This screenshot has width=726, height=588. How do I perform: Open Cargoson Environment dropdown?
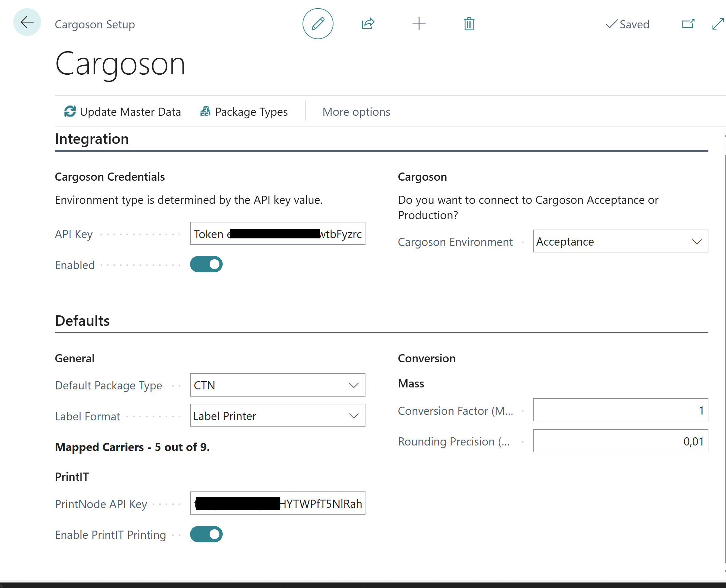coord(620,242)
